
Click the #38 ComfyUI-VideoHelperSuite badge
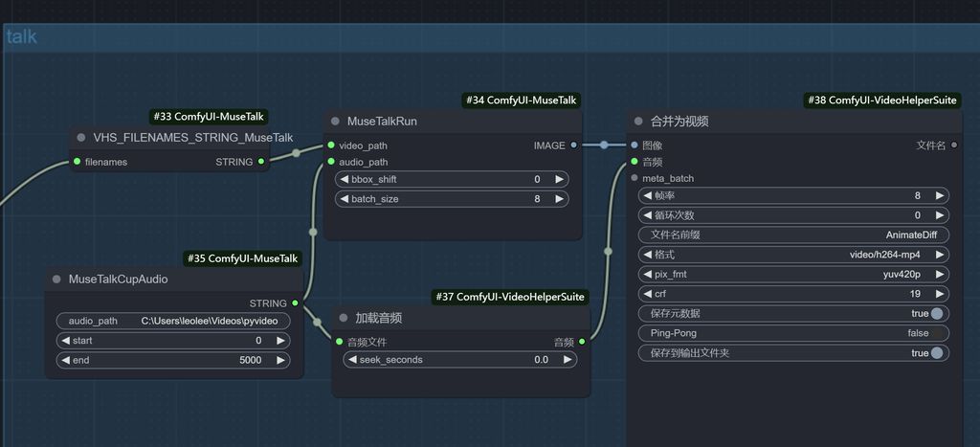[882, 101]
